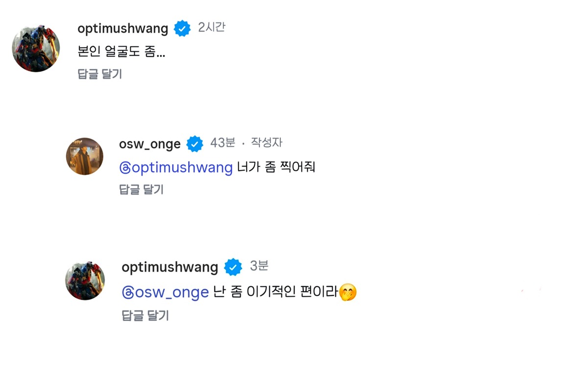The image size is (588, 377).
Task: Click the verified badge beside the top optimushwang comment
Action: pos(182,29)
